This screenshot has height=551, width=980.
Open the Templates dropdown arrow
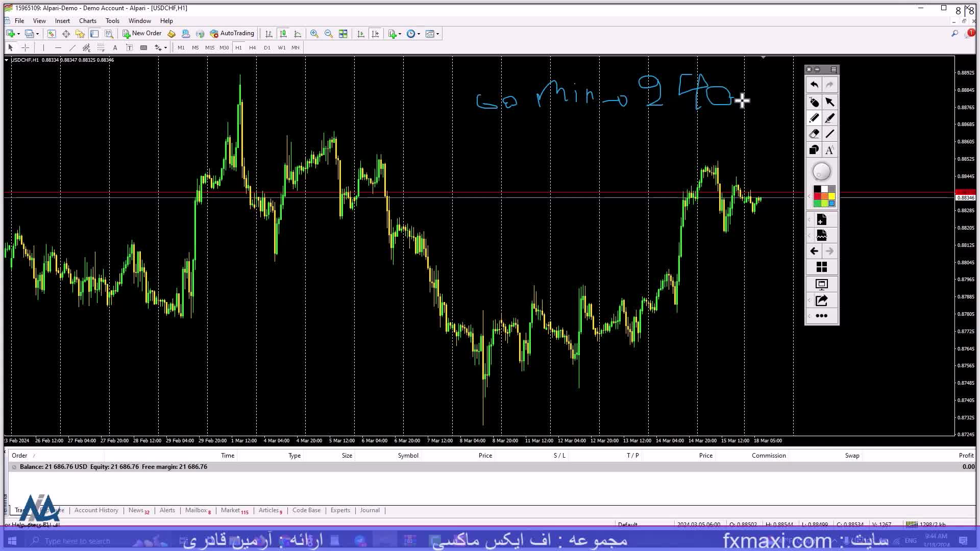tap(437, 34)
